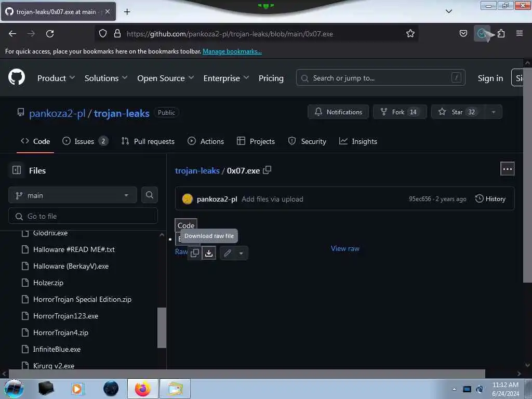532x399 pixels.
Task: Expand the Enterprise menu
Action: [x=227, y=78]
